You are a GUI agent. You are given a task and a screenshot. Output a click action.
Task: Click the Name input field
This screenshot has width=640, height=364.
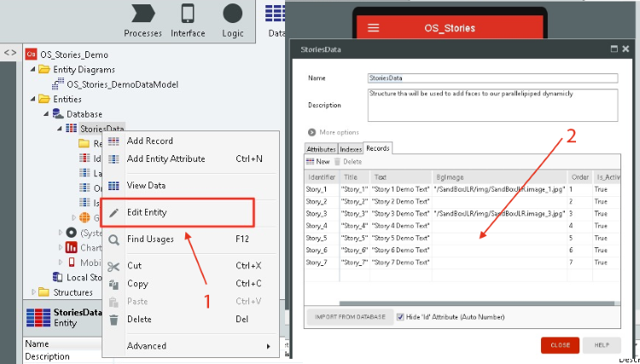tap(492, 78)
